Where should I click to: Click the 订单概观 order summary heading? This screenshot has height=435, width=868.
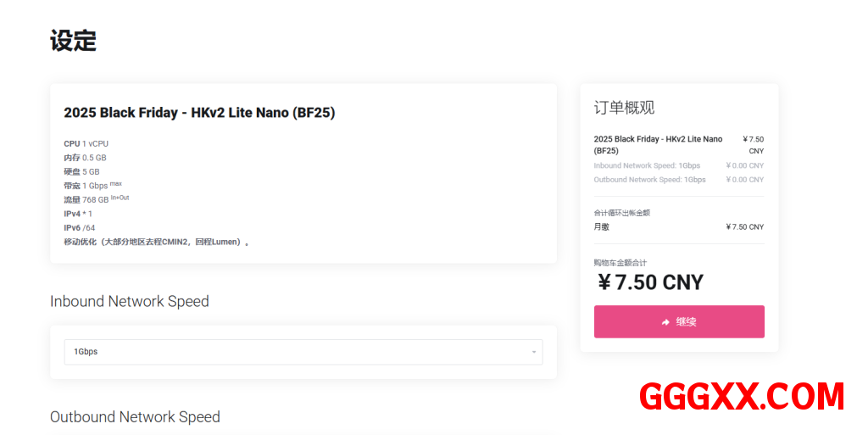[x=624, y=108]
